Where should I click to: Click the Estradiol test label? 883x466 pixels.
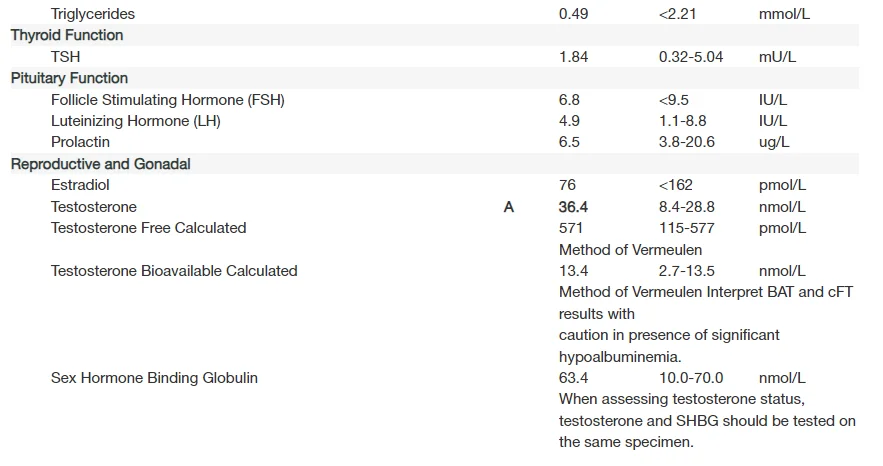coord(80,185)
